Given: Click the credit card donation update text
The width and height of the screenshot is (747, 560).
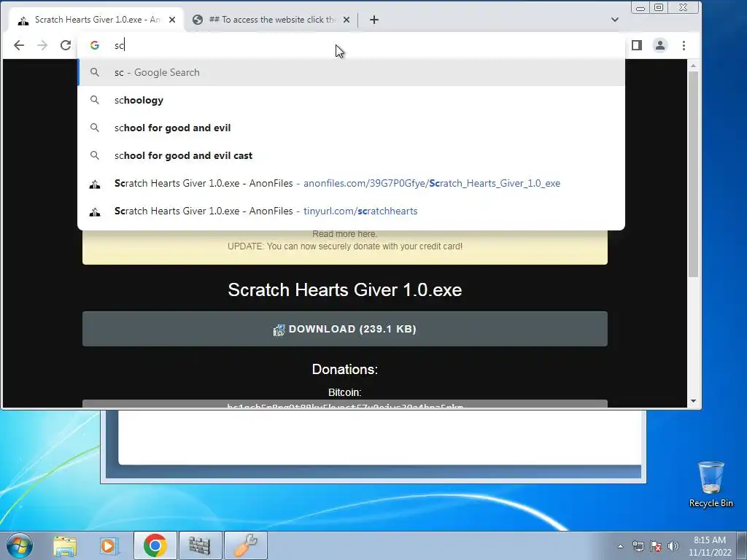Looking at the screenshot, I should pos(345,246).
